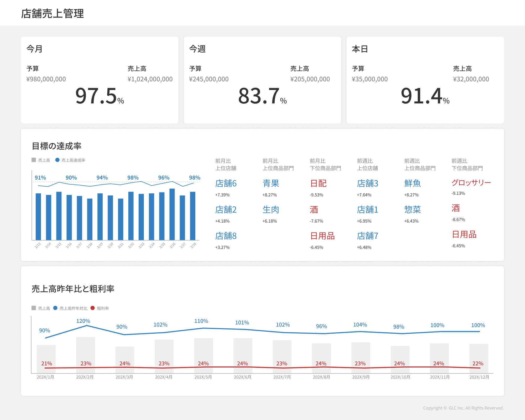Select the 今週 card heading
Screen dimensions: 525x420
197,49
